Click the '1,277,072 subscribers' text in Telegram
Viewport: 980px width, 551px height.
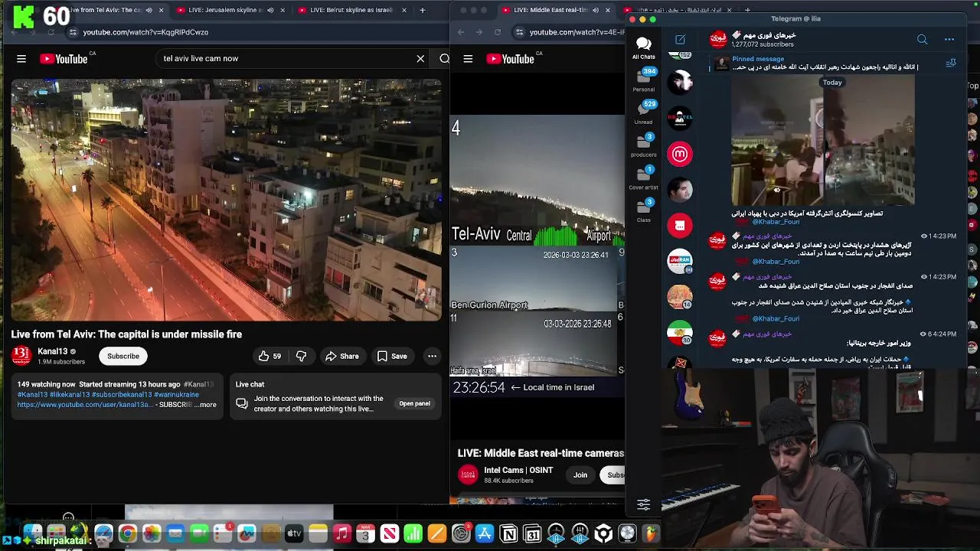tap(763, 44)
